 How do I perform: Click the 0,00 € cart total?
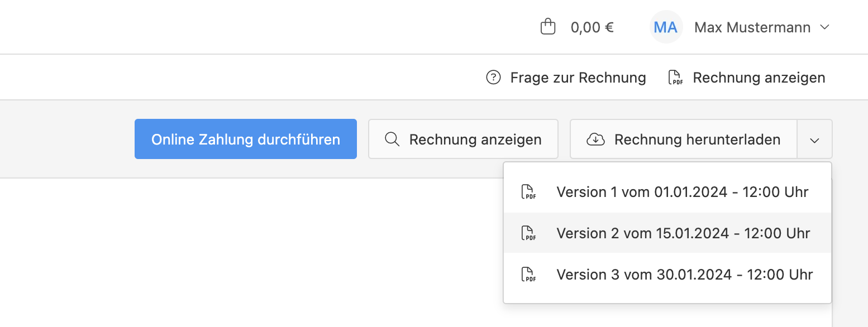click(592, 27)
